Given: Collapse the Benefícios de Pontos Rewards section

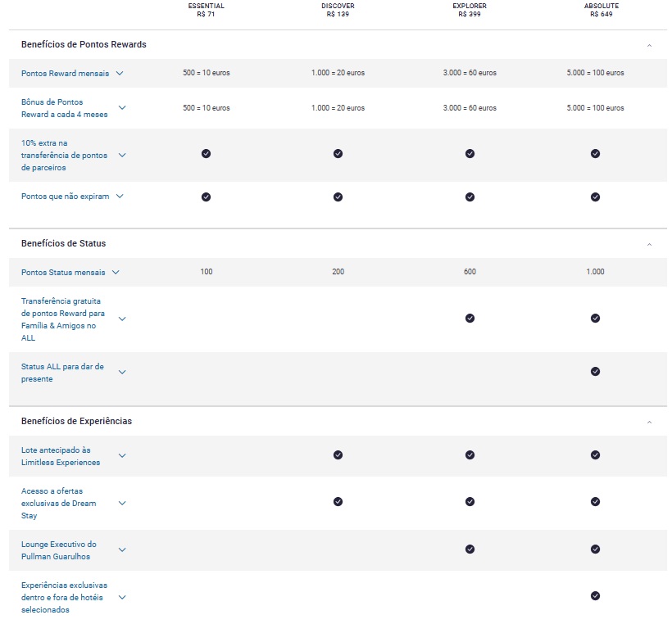Looking at the screenshot, I should (x=649, y=45).
